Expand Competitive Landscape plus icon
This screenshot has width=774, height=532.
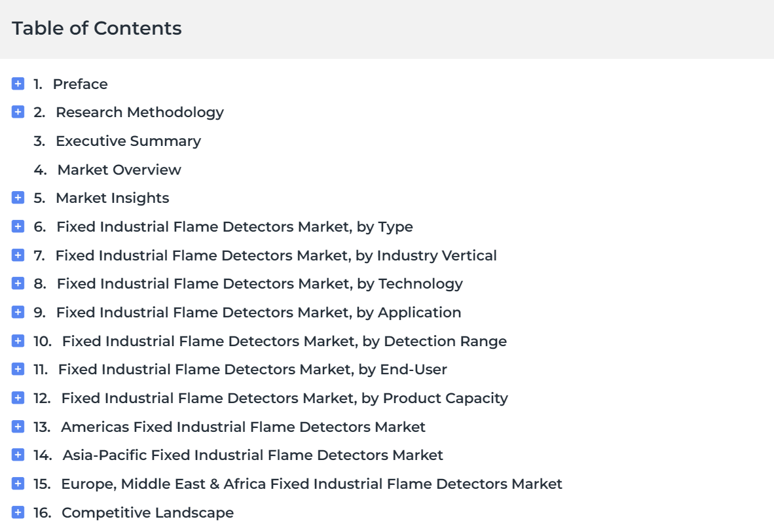coord(18,512)
